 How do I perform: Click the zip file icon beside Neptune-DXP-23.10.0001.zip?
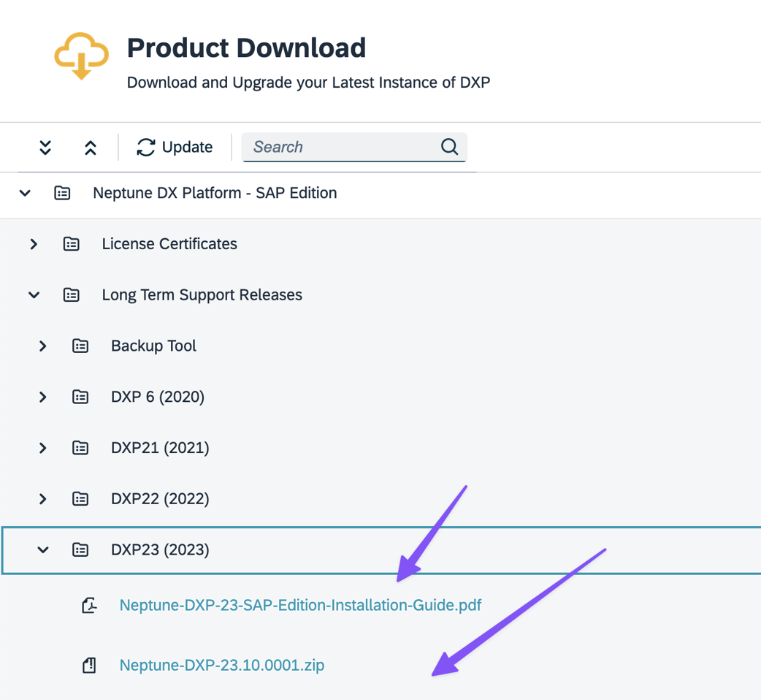88,665
